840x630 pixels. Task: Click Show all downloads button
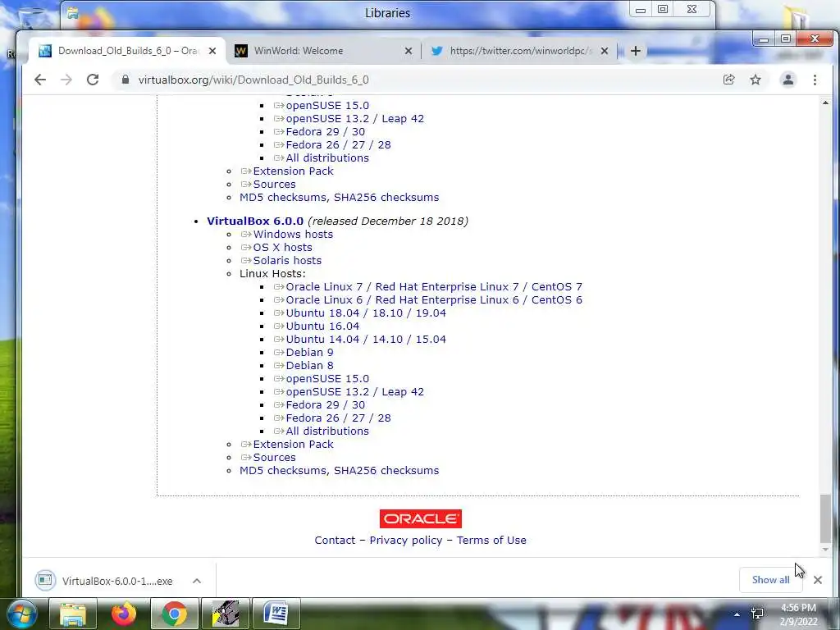(770, 580)
